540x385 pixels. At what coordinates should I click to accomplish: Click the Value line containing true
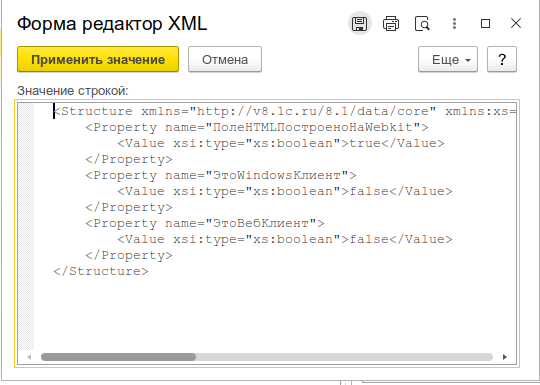point(281,143)
